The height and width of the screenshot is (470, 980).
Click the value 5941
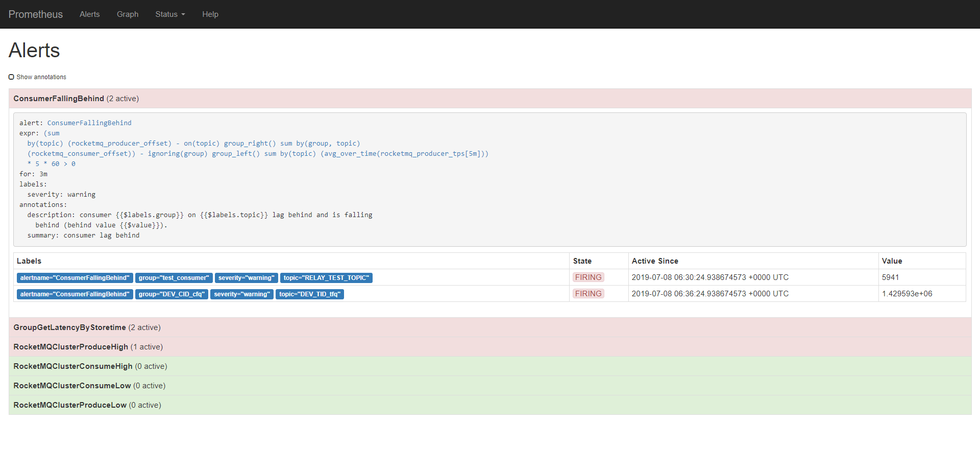[890, 277]
